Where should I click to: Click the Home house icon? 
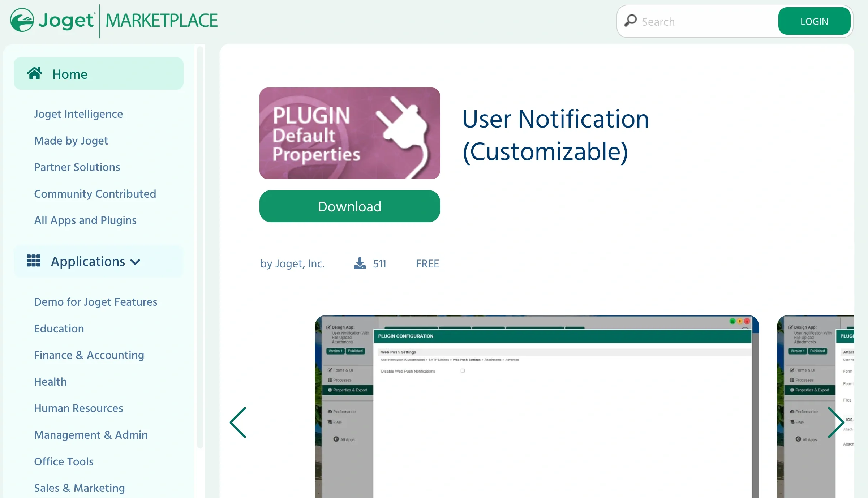34,73
